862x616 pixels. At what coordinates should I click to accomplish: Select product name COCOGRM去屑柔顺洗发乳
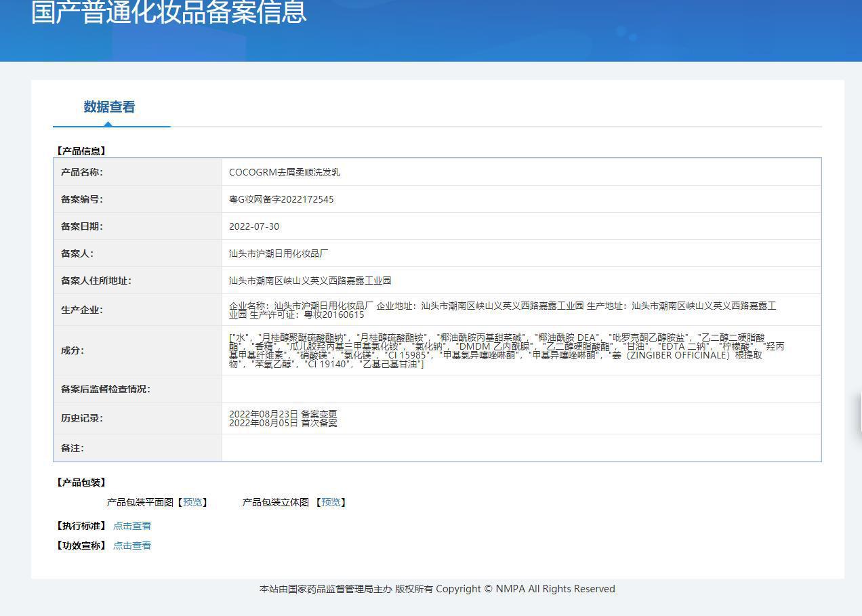285,172
